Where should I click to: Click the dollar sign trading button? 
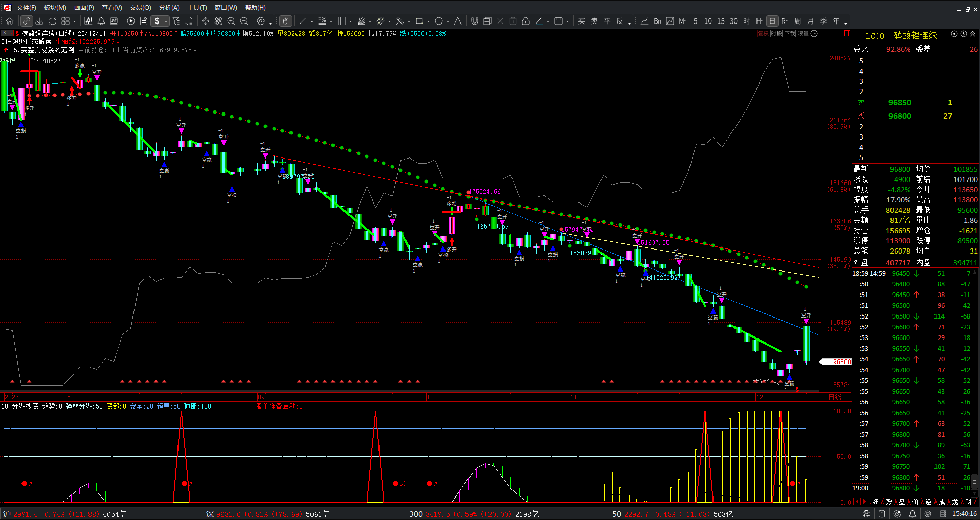click(x=157, y=21)
